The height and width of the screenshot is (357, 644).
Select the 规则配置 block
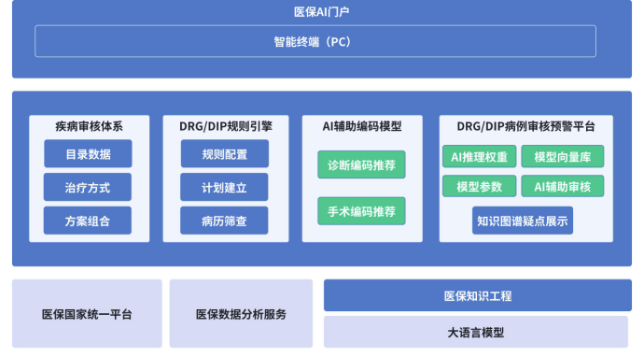pos(225,153)
